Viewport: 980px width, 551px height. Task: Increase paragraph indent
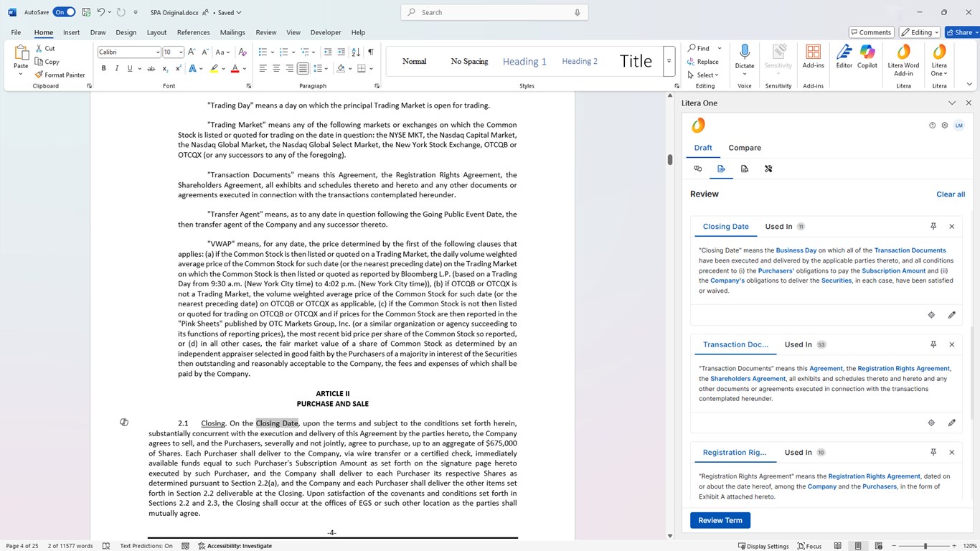[341, 52]
